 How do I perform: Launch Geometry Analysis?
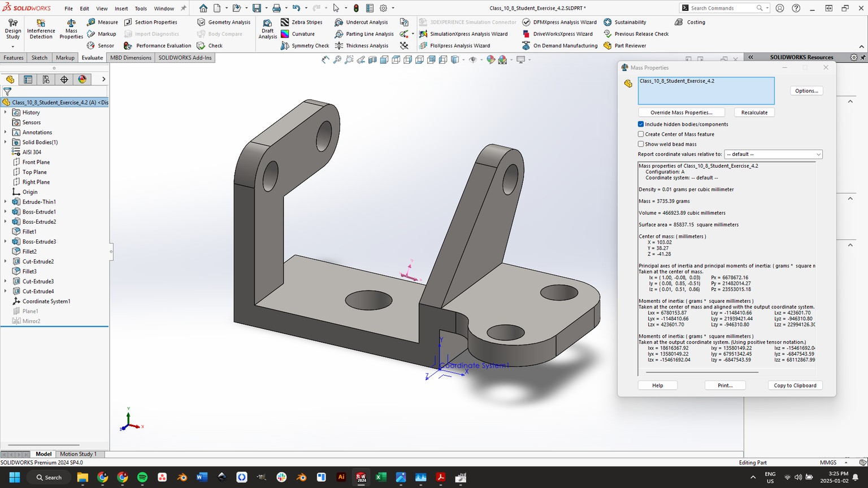click(x=224, y=22)
